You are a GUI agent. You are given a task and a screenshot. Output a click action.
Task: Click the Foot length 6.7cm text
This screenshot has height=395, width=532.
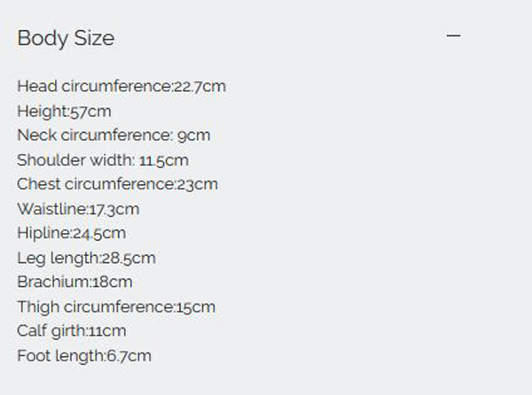84,356
